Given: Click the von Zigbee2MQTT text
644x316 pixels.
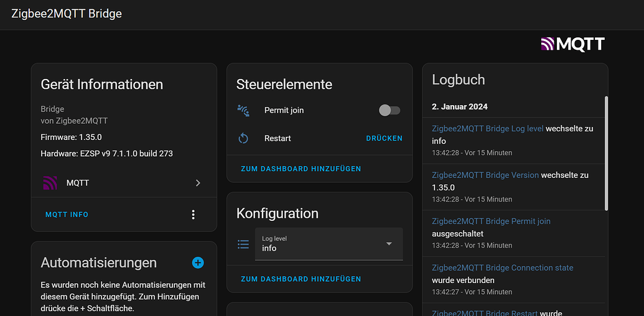Looking at the screenshot, I should click(74, 121).
